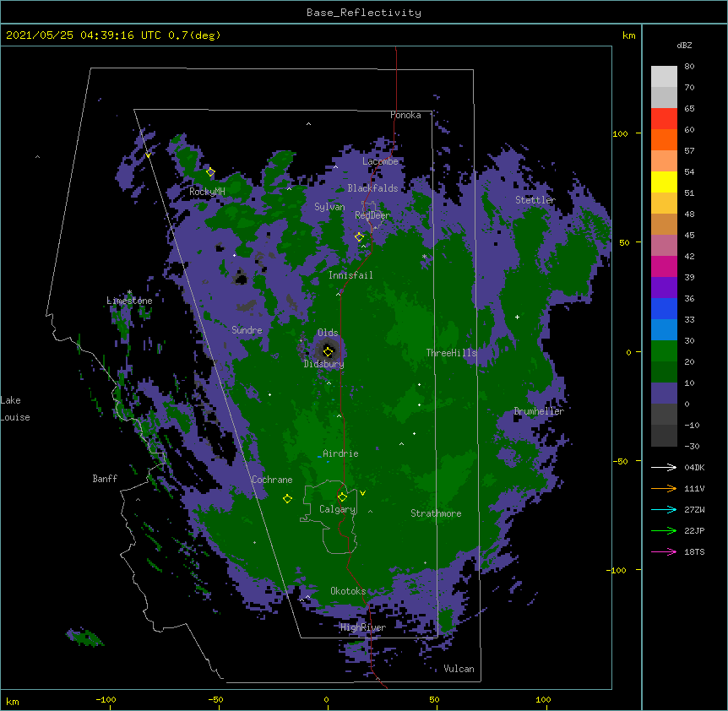Click the Banff town label
This screenshot has height=711, width=728.
105,479
